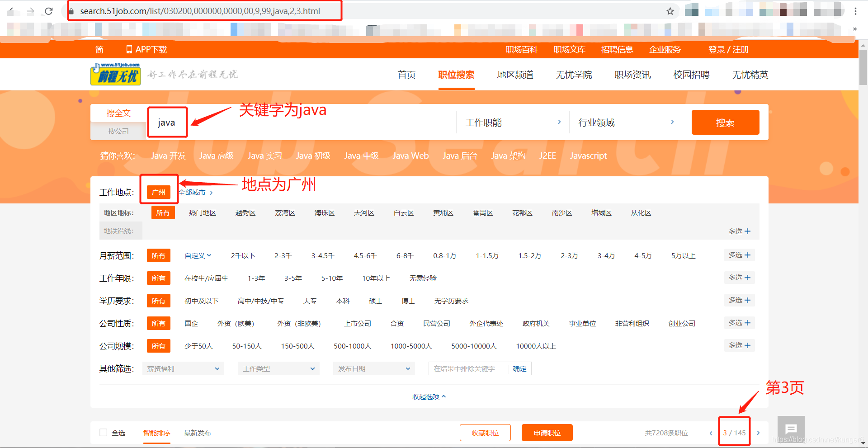This screenshot has height=448, width=868.
Task: Filter company size by 150-500人
Action: [297, 346]
